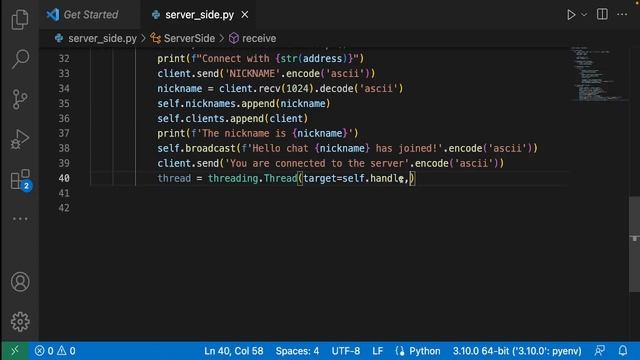This screenshot has height=360, width=640.
Task: Click line number 40 in gutter
Action: click(64, 178)
